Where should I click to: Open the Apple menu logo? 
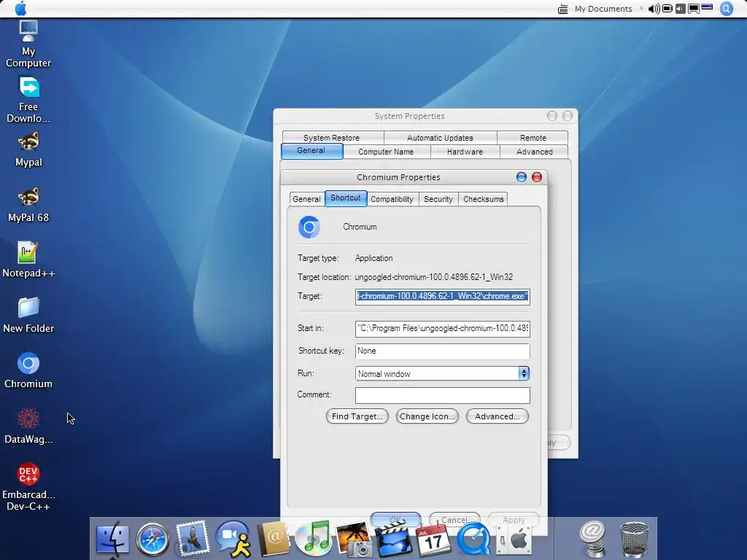pyautogui.click(x=21, y=8)
